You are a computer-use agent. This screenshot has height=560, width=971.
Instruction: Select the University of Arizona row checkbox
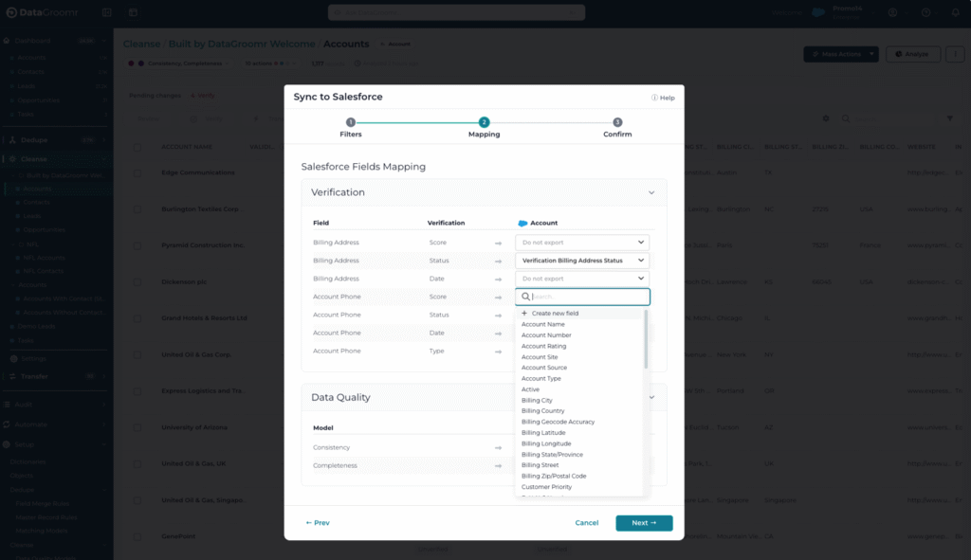[137, 427]
